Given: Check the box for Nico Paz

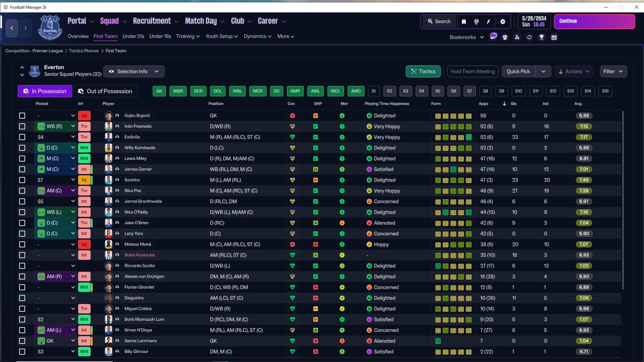Looking at the screenshot, I should (22, 191).
